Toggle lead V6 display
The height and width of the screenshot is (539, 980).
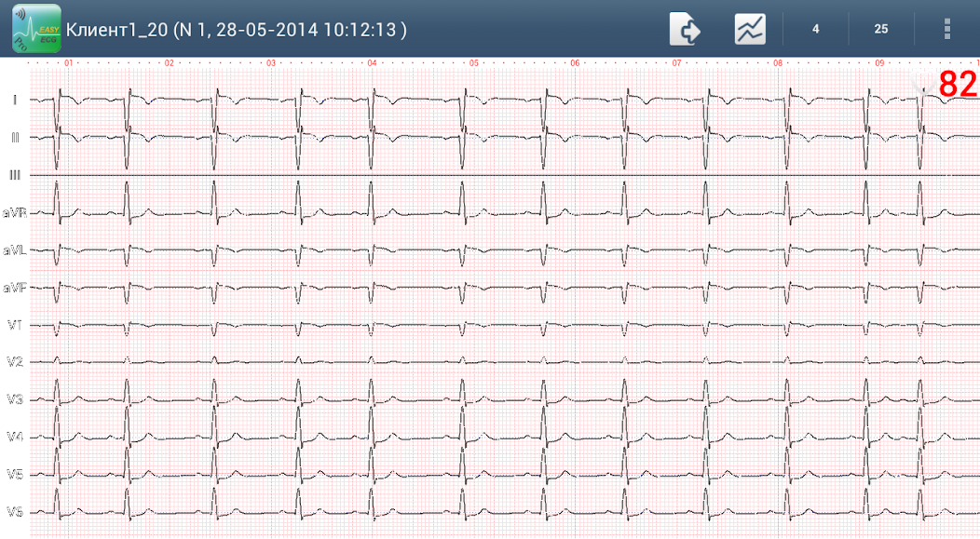13,509
